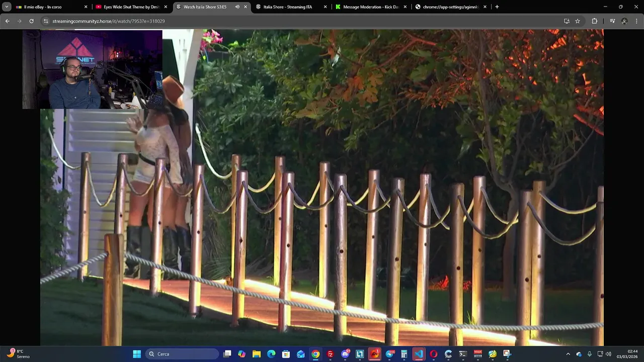The width and height of the screenshot is (644, 362).
Task: Close the Message Moderation Kick tab
Action: coord(405,7)
